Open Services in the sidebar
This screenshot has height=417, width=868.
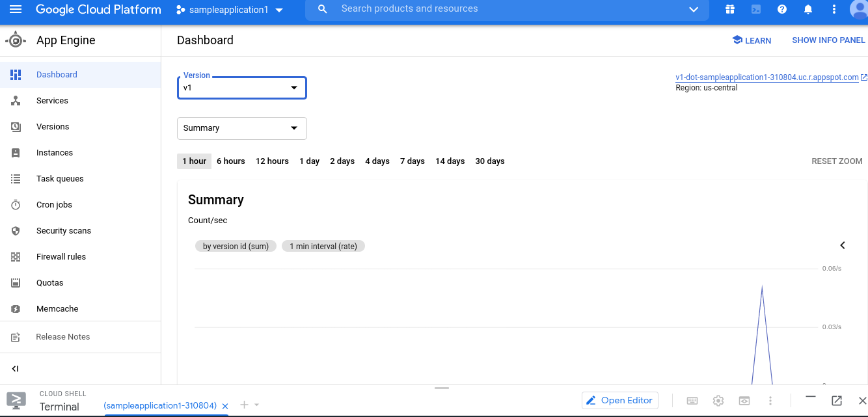[x=81, y=101]
